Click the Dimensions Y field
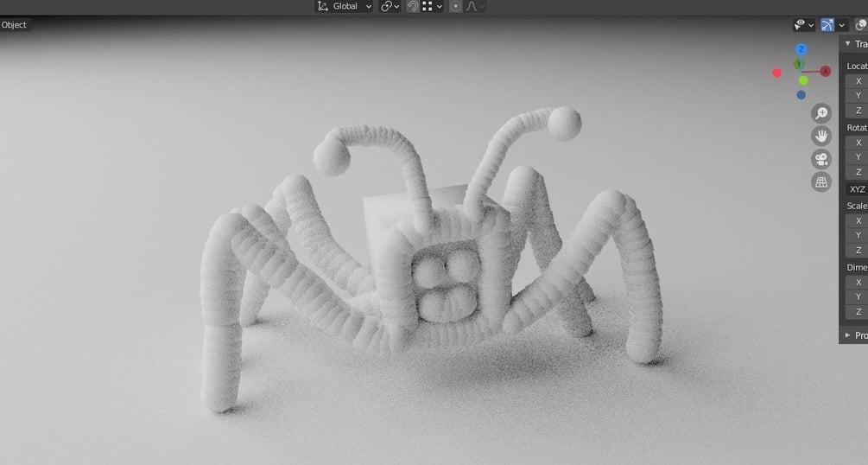The width and height of the screenshot is (868, 465). click(857, 296)
